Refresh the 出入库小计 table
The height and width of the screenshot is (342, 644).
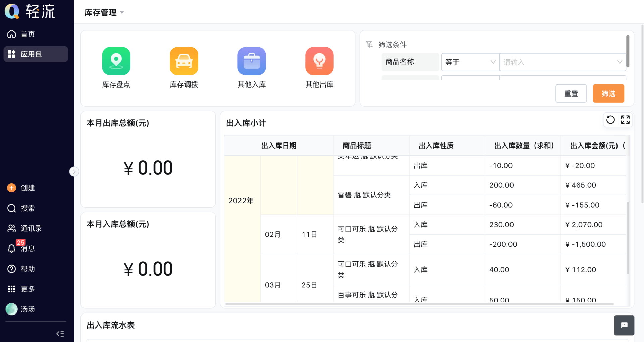610,119
